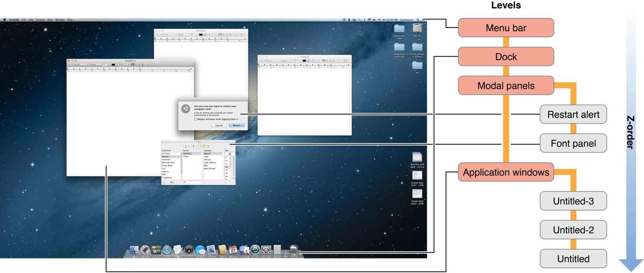Viewport: 644px width, 273px height.
Task: Open Time Machine from the Dock
Action: click(x=255, y=250)
